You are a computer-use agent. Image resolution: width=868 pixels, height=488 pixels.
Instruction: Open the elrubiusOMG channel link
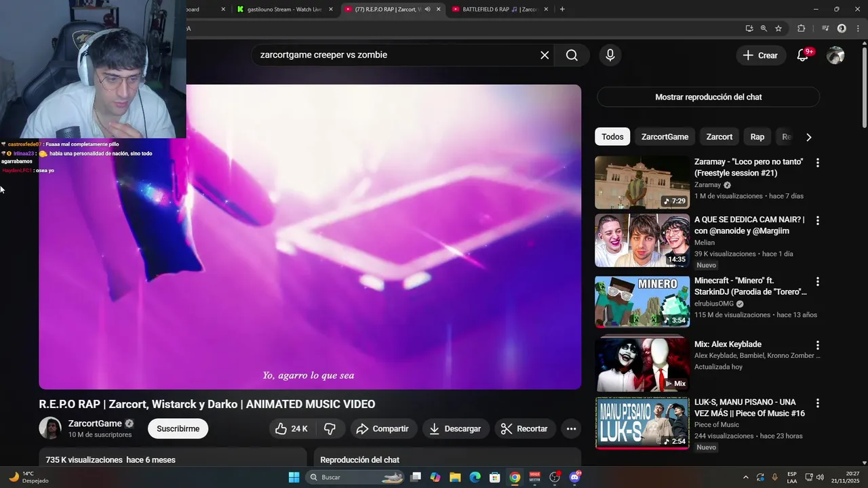pos(714,304)
